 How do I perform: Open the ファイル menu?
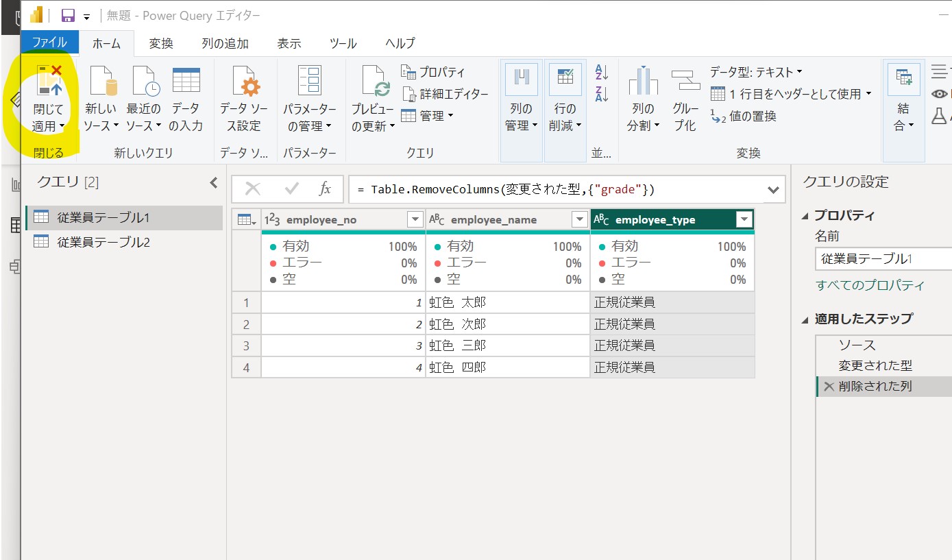(x=50, y=42)
